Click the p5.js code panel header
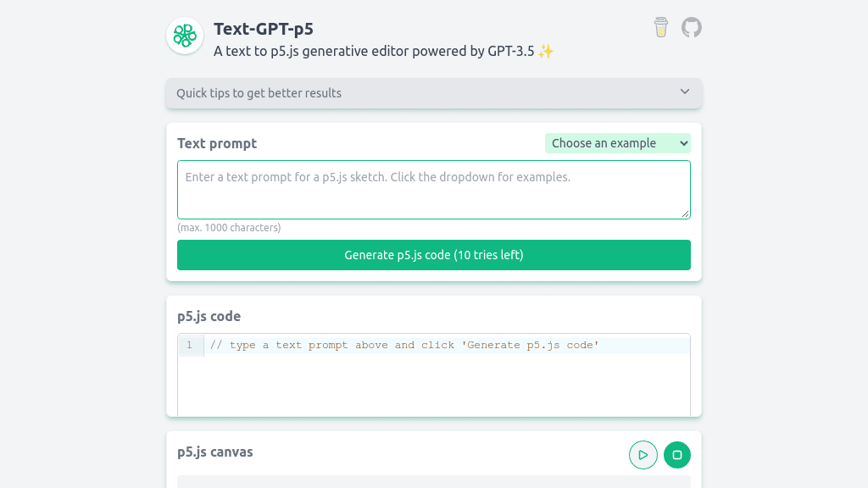The height and width of the screenshot is (488, 868). [x=208, y=316]
